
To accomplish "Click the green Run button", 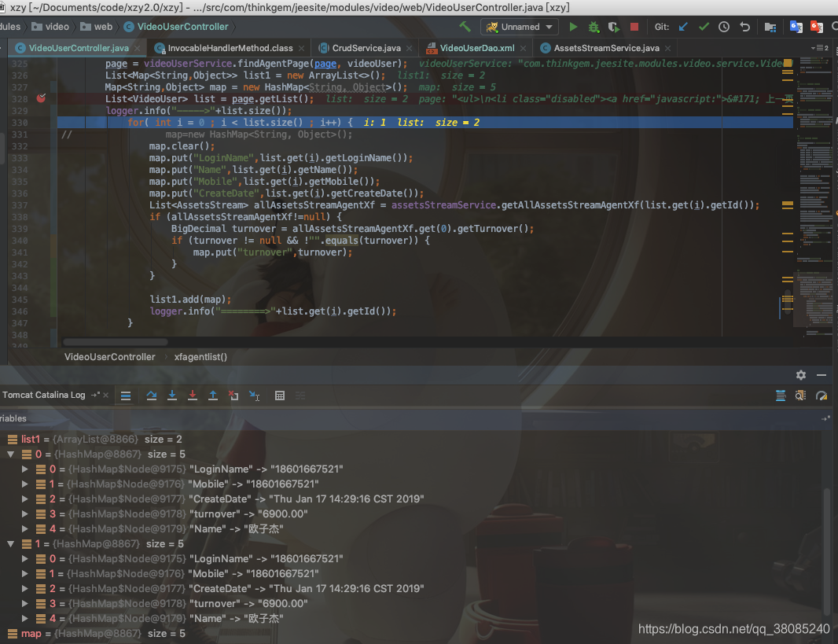I will coord(573,27).
